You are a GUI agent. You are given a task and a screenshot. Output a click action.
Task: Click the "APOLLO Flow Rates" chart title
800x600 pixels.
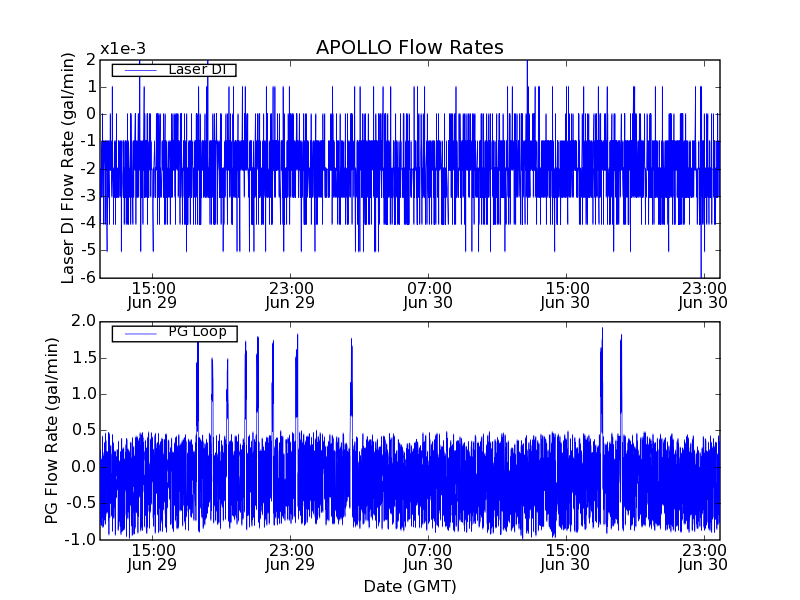tap(410, 47)
